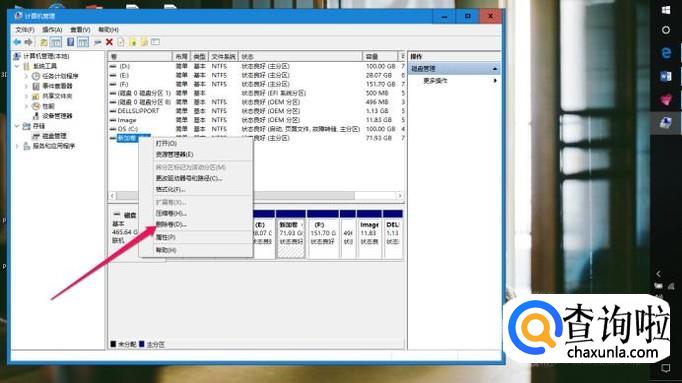Click the volume list scrollbar left arrow
The image size is (682, 383).
[113, 196]
